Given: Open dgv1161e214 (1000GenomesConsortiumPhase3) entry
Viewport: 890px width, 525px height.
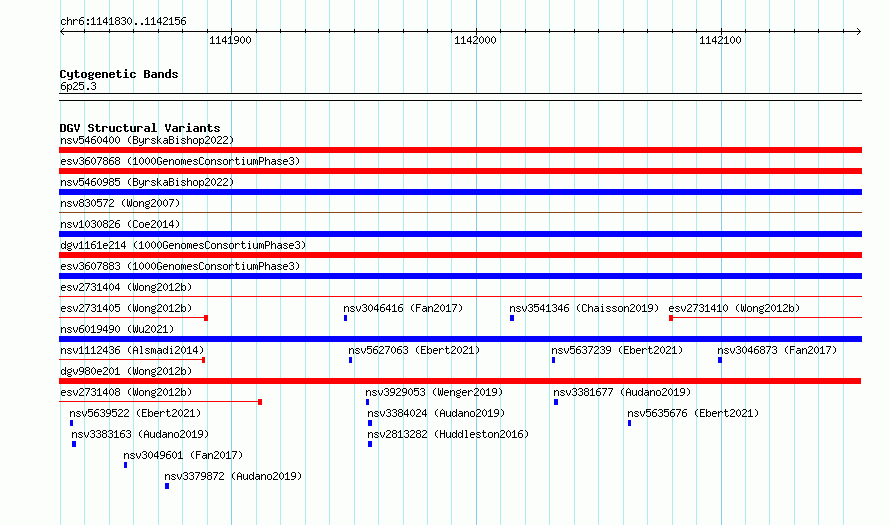Looking at the screenshot, I should coord(183,245).
